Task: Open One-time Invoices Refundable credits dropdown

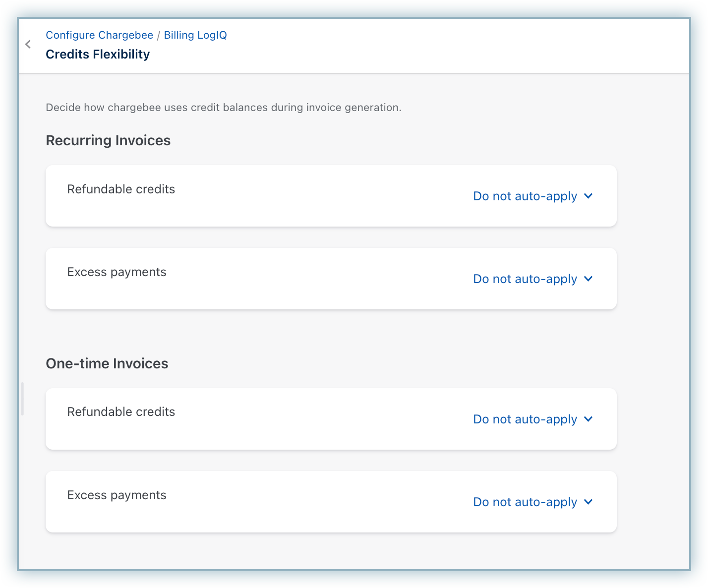Action: tap(525, 419)
